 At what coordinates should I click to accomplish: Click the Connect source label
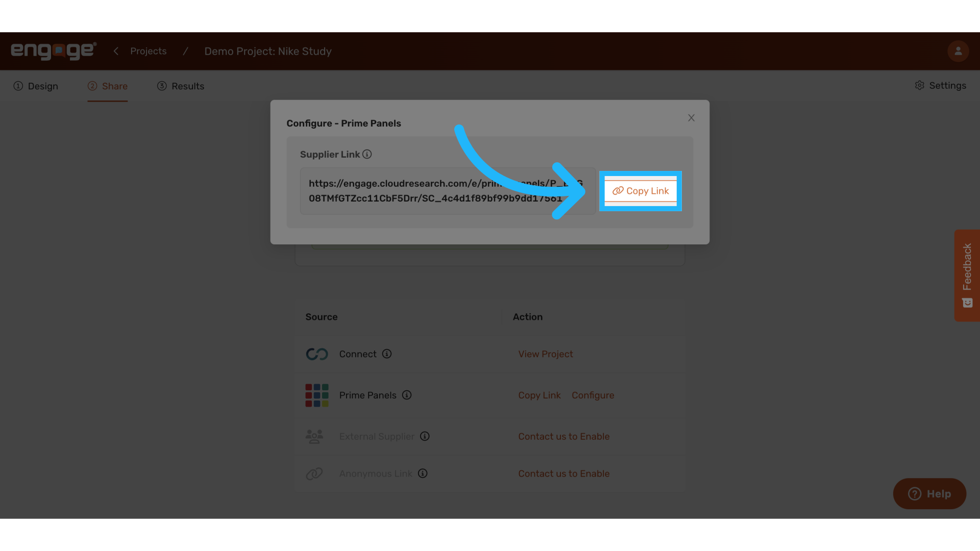(357, 354)
